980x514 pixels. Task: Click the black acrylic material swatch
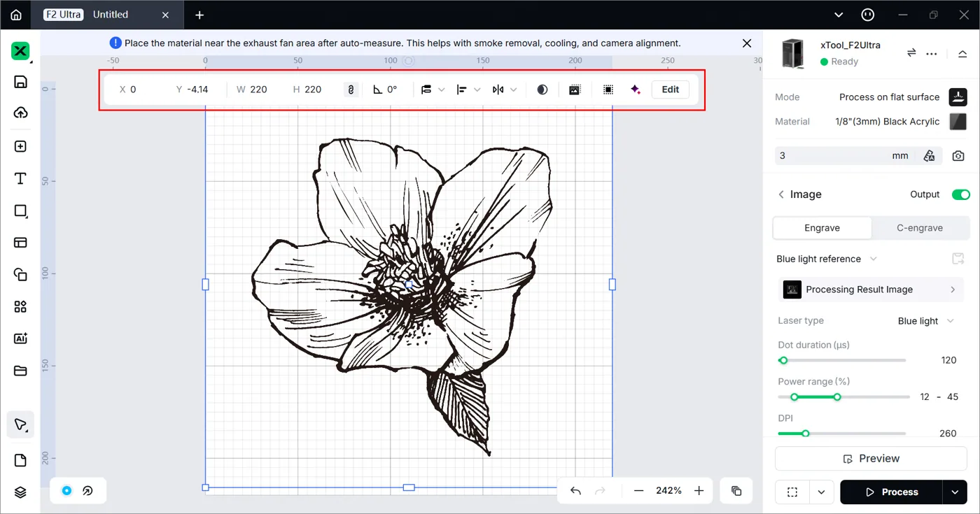(x=958, y=122)
